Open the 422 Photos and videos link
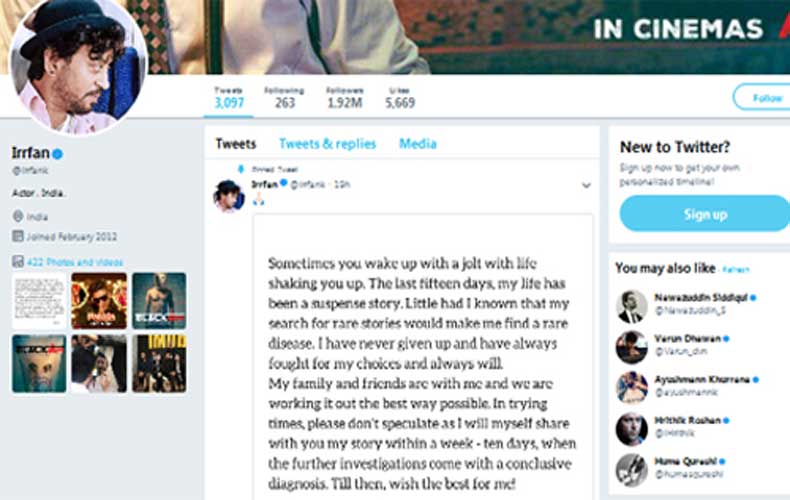Image resolution: width=790 pixels, height=500 pixels. pos(75,262)
